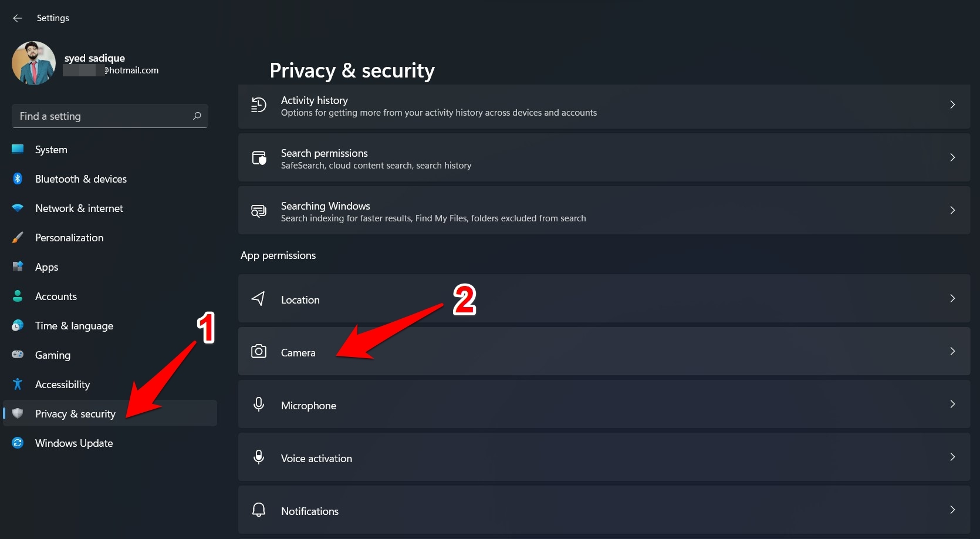
Task: Open the Personalization settings page
Action: pos(69,237)
